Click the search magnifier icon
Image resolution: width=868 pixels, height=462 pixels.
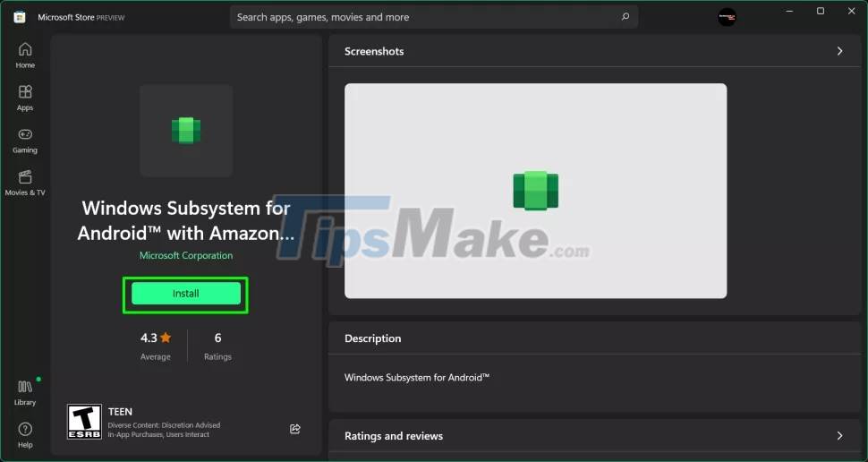[625, 17]
